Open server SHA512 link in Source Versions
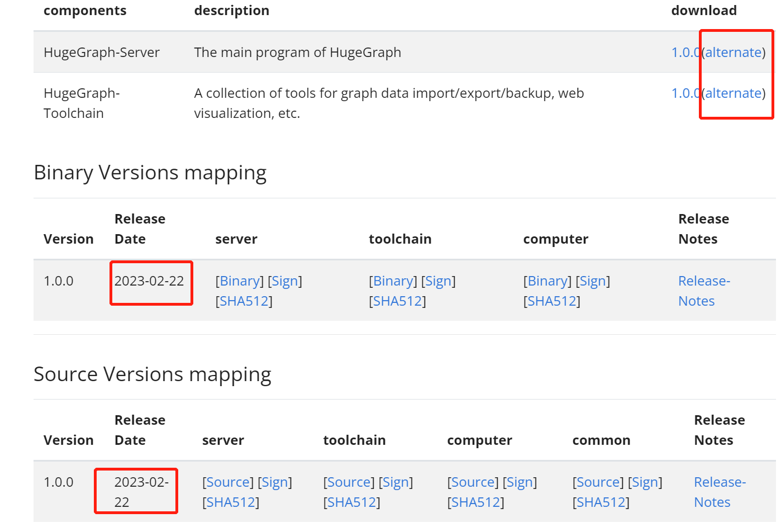 click(231, 502)
